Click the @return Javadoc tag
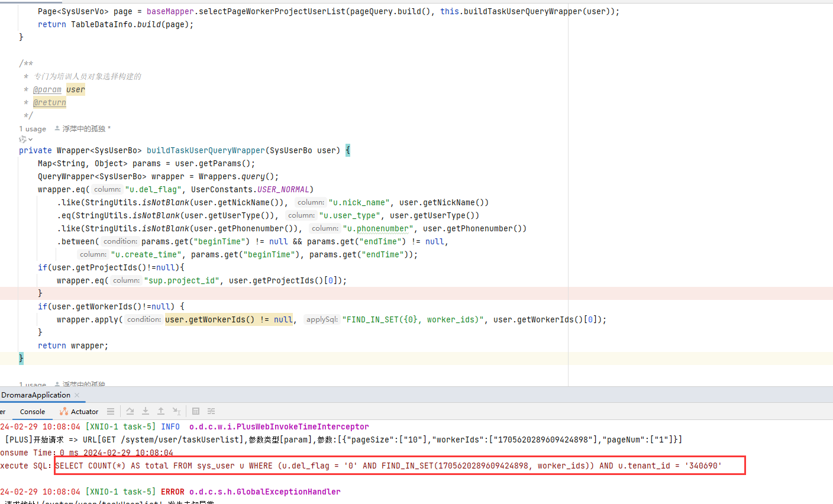The image size is (833, 504). click(x=50, y=103)
